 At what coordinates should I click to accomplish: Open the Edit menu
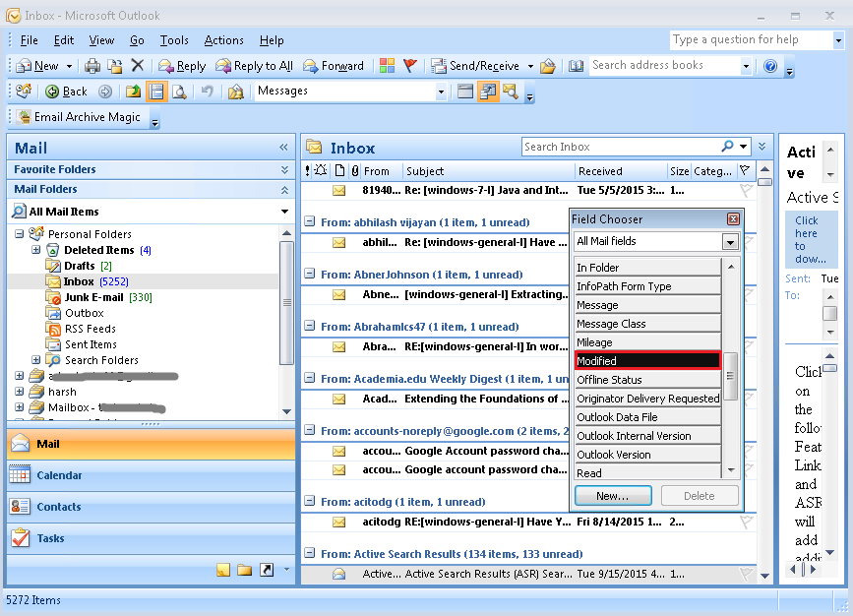[64, 40]
